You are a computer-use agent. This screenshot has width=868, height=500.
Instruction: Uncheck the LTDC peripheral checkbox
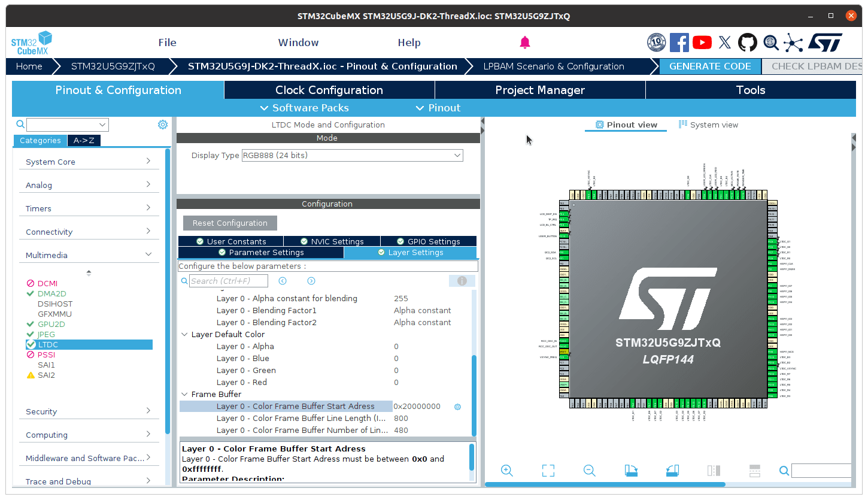(31, 344)
